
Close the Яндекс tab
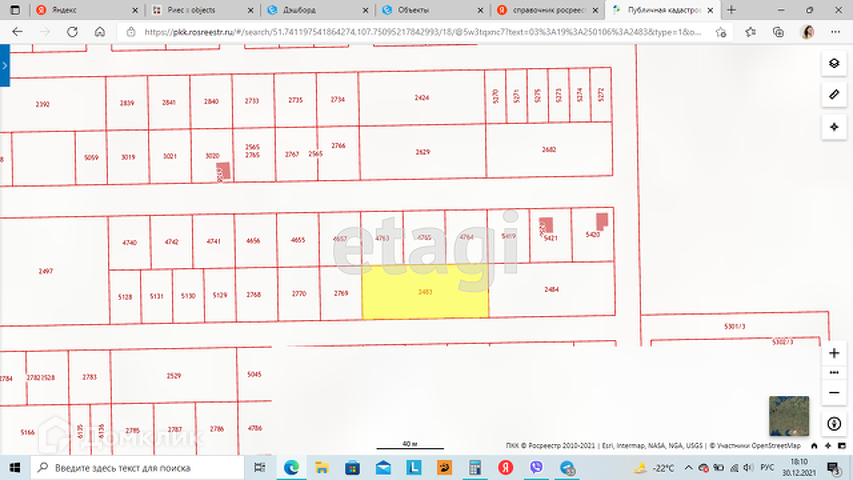pos(135,10)
